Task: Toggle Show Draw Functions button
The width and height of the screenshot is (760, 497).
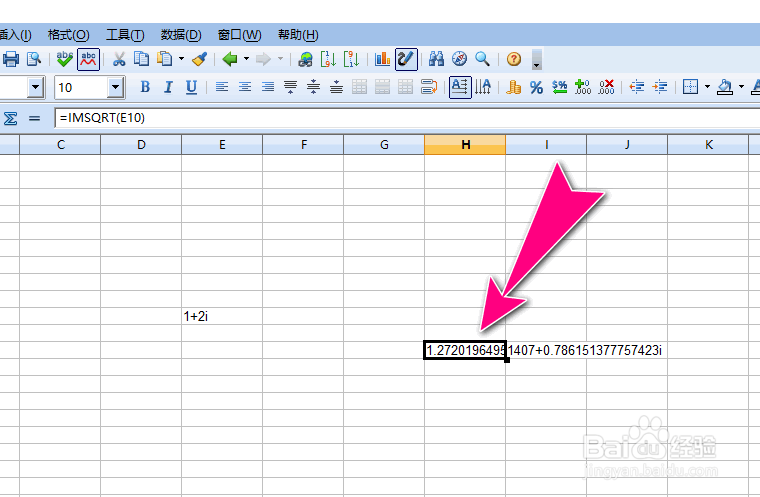Action: pos(406,59)
